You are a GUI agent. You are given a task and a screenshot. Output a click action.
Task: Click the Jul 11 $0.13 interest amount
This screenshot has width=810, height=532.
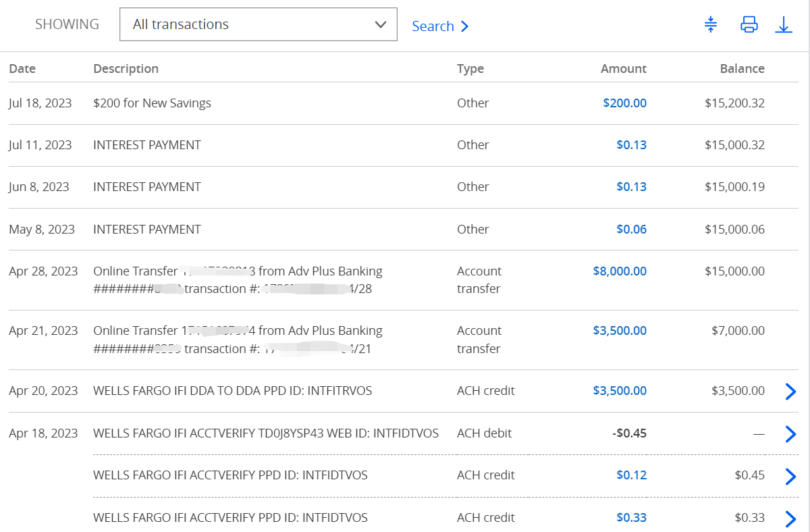[x=631, y=145]
